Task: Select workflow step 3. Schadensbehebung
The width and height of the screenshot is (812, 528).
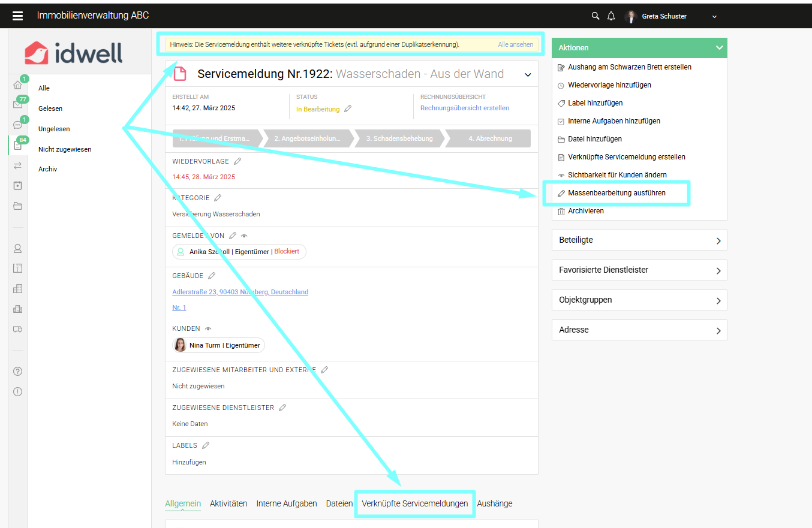Action: coord(399,138)
